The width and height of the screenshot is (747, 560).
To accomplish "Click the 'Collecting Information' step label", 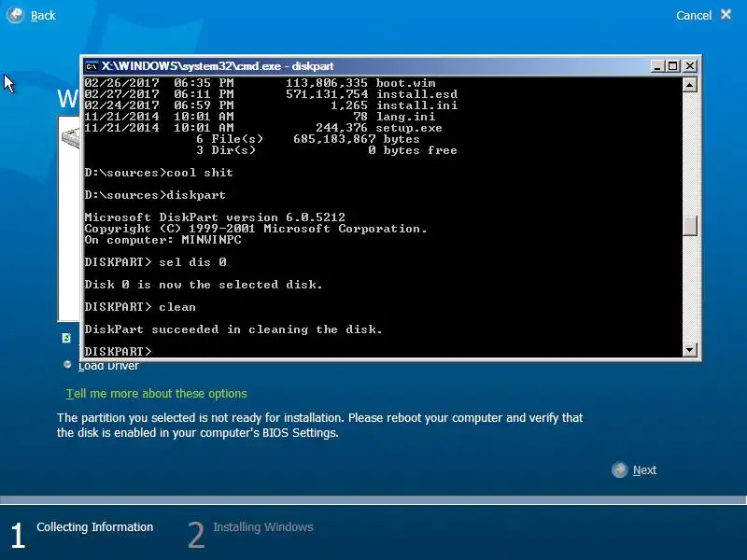I will pos(95,527).
